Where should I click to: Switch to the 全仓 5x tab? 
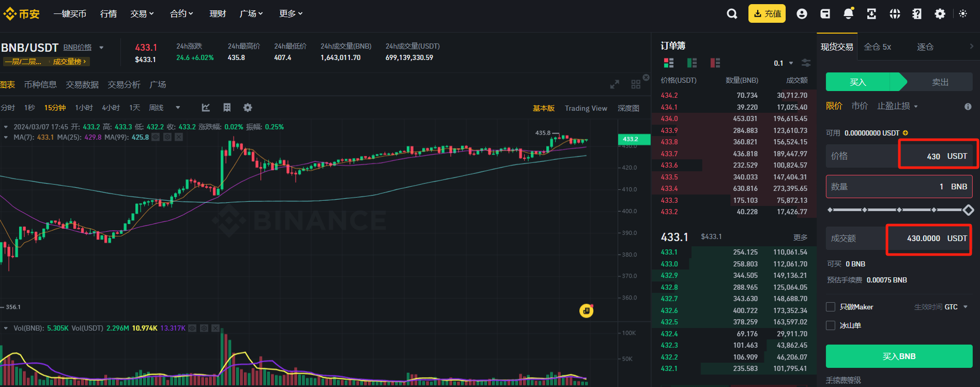878,47
